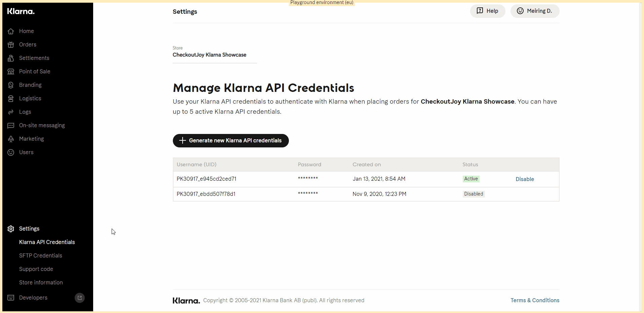Click masked password of PK30917_e945cd2ced71
Viewport: 644px width, 313px height.
(308, 178)
